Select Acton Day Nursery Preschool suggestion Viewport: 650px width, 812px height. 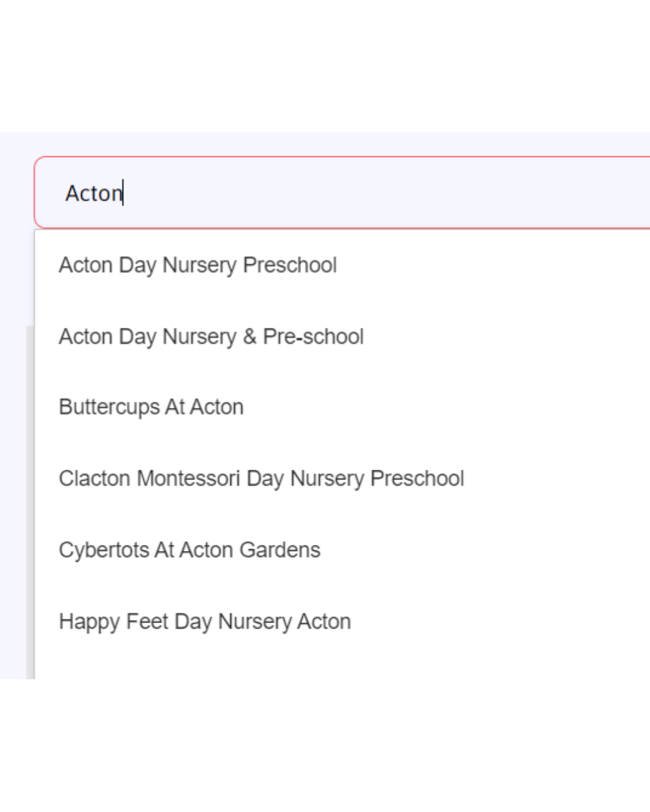(342, 265)
